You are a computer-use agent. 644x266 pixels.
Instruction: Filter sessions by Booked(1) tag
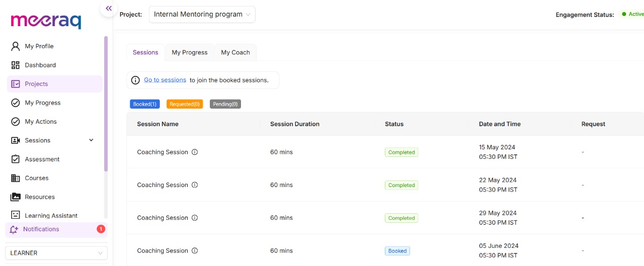click(x=145, y=104)
